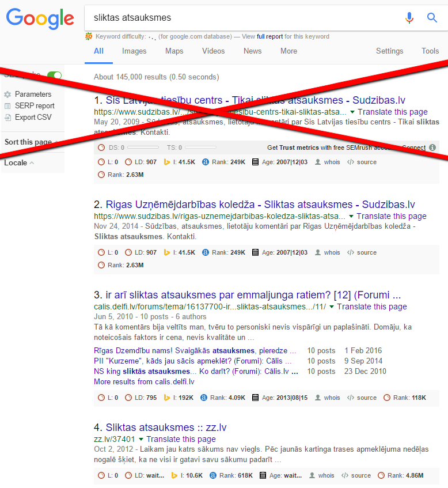Click the whois person icon in zz.lv result
The image size is (448, 488).
[312, 475]
